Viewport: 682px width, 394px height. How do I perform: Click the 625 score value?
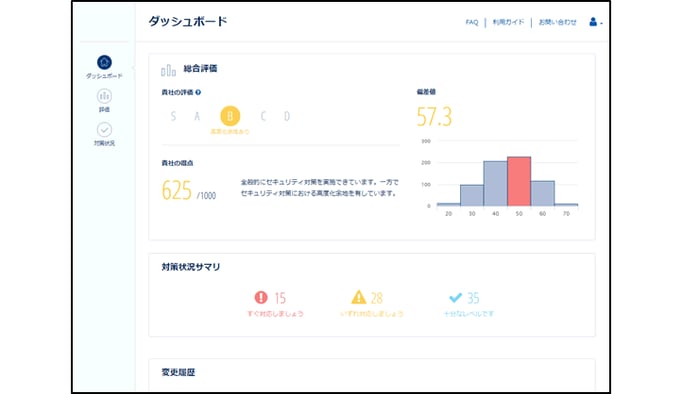pos(177,190)
